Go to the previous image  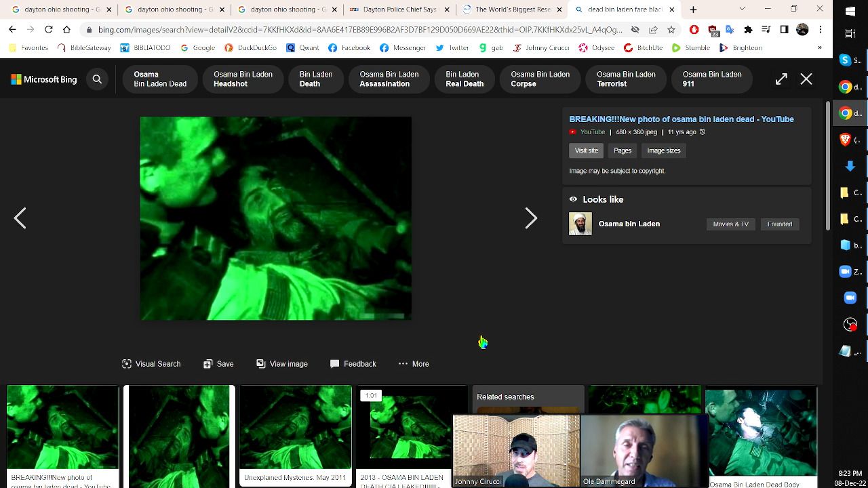pyautogui.click(x=20, y=218)
